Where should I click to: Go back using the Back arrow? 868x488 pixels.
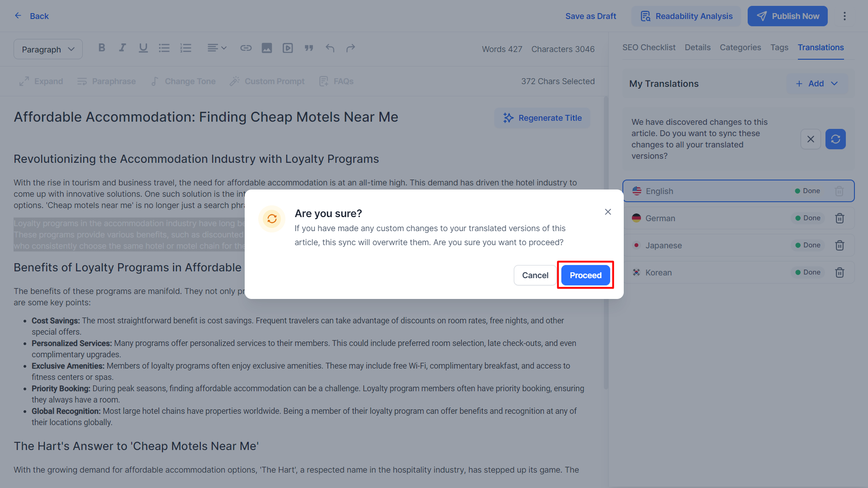click(x=31, y=16)
